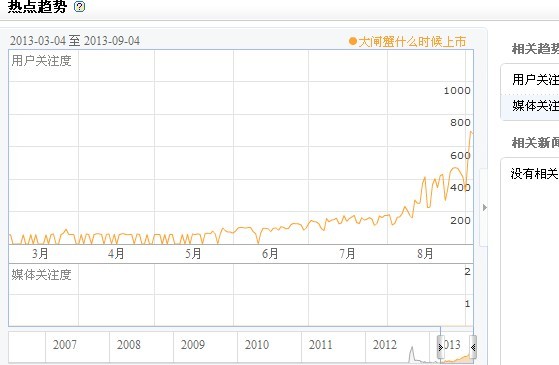Click year 2012 on the timeline

point(385,345)
